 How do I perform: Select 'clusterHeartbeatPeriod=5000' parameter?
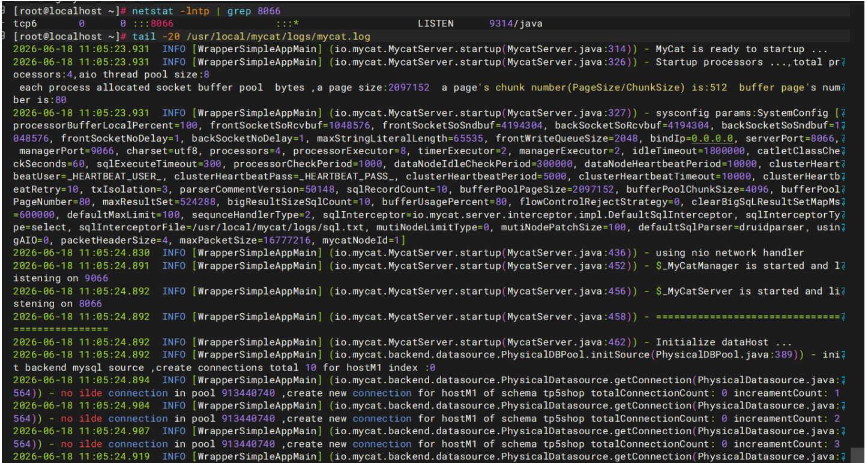pyautogui.click(x=486, y=176)
